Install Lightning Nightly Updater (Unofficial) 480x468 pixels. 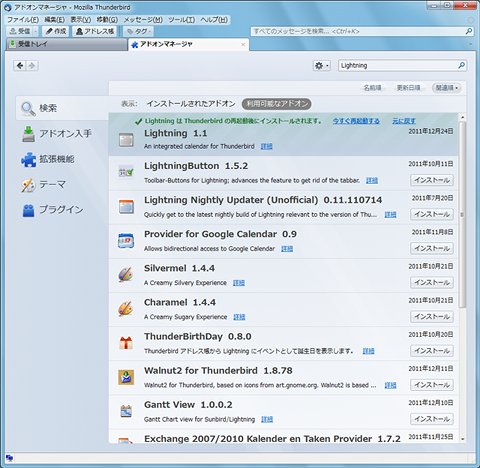(x=432, y=214)
